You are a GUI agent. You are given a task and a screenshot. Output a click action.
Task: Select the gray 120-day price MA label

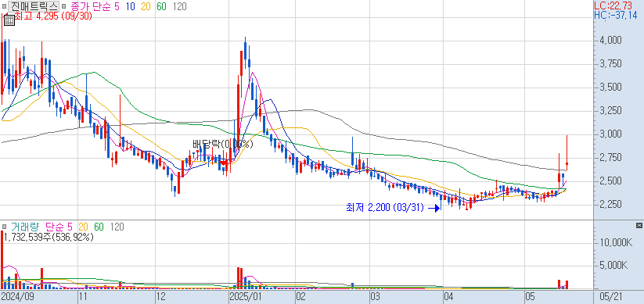(179, 6)
